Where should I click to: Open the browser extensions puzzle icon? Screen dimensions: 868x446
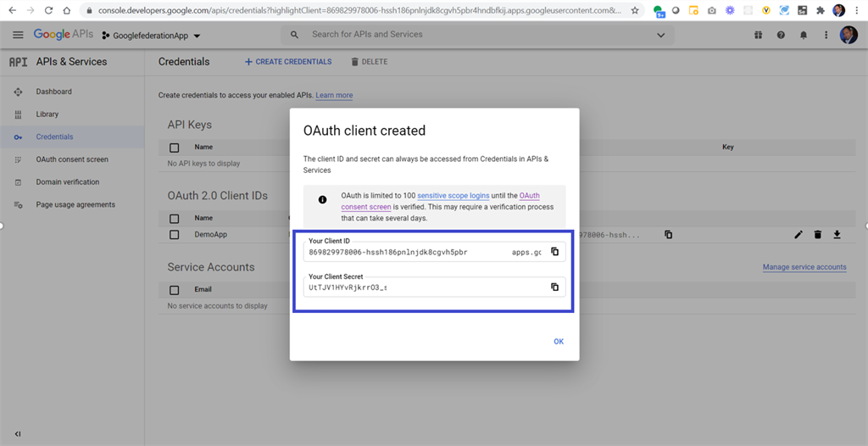(x=821, y=10)
